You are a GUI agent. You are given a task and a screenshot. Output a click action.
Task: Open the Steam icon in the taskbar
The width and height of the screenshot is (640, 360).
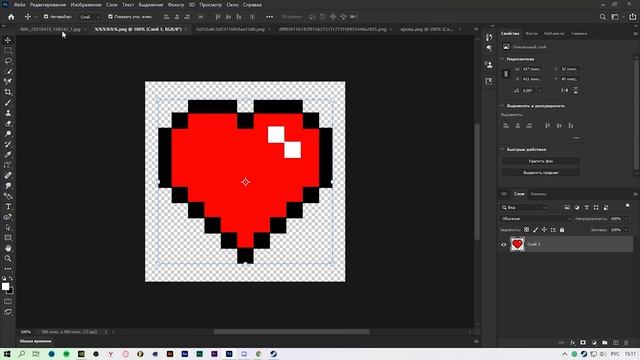pos(273,354)
